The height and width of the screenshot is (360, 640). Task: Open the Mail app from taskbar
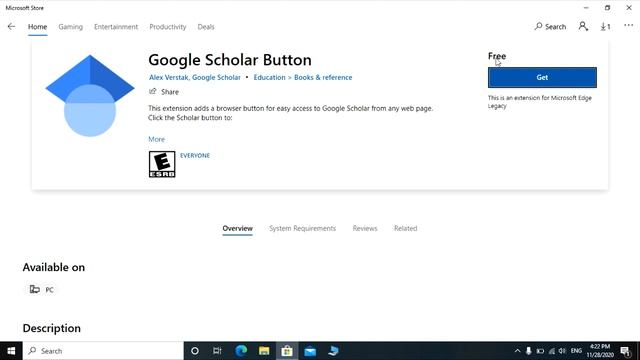(x=310, y=351)
